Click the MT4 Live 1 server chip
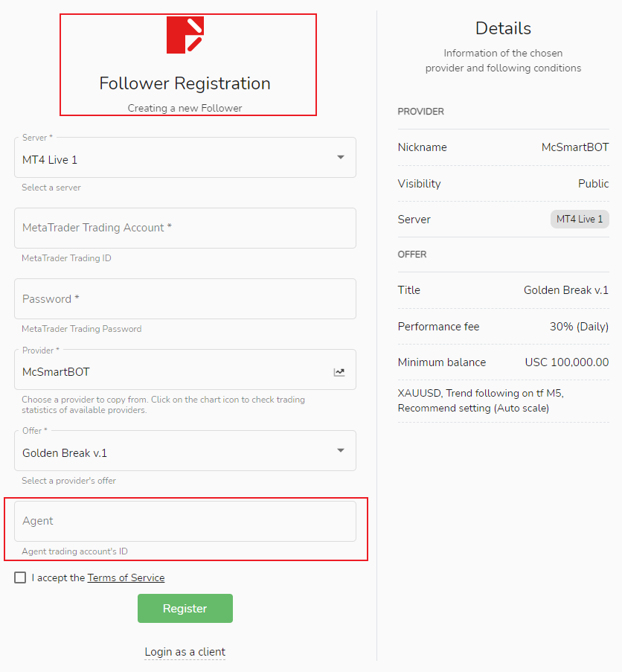 [580, 220]
